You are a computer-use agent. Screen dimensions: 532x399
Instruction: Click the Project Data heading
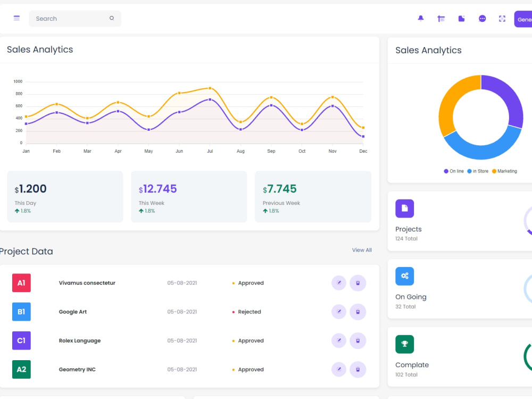(26, 252)
